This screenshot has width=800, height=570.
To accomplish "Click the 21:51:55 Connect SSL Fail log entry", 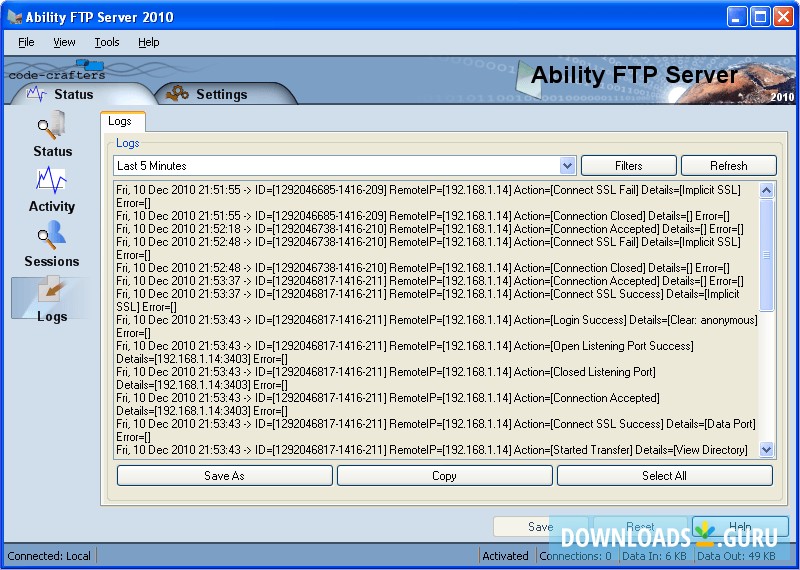I will point(429,196).
